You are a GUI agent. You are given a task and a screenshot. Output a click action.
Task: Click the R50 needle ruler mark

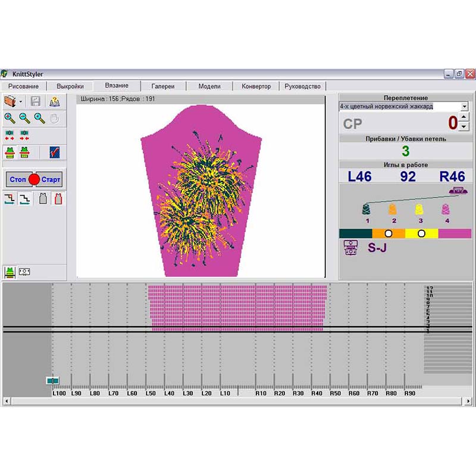pyautogui.click(x=336, y=393)
